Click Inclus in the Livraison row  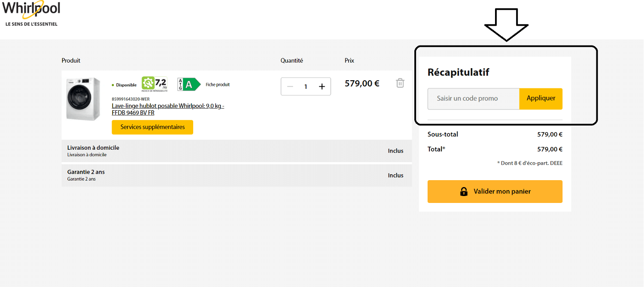tap(395, 151)
